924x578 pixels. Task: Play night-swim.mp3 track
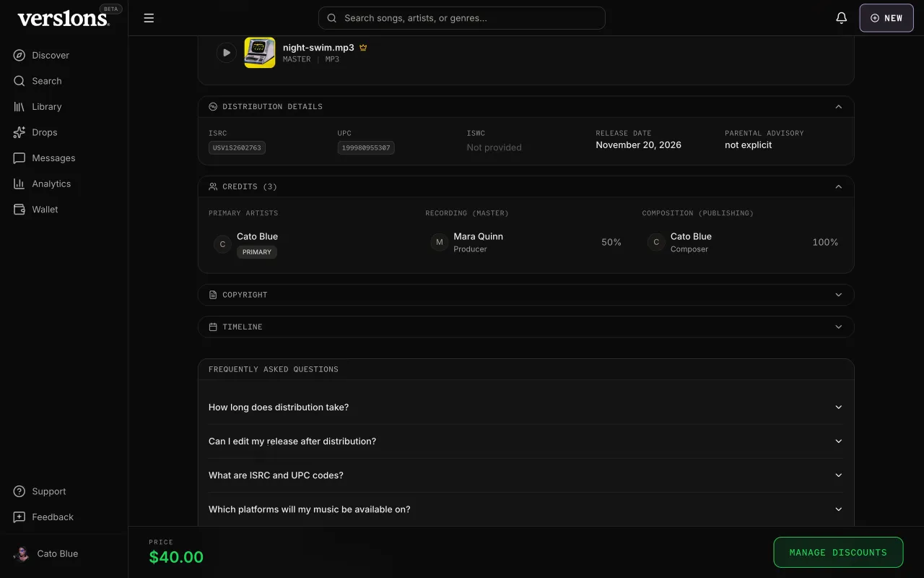coord(227,53)
